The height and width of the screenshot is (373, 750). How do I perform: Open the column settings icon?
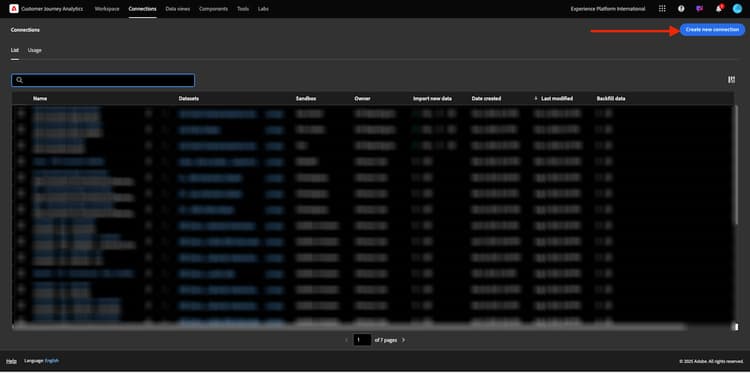731,80
